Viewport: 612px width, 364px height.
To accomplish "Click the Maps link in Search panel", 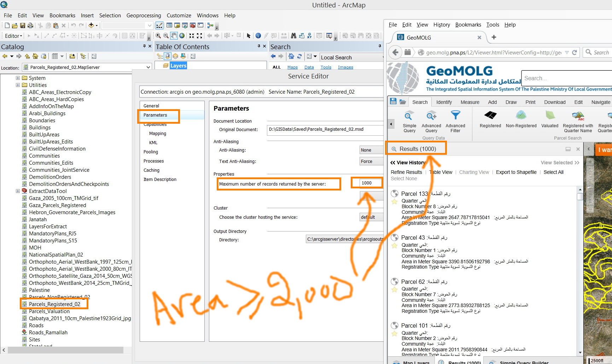I will click(x=292, y=67).
